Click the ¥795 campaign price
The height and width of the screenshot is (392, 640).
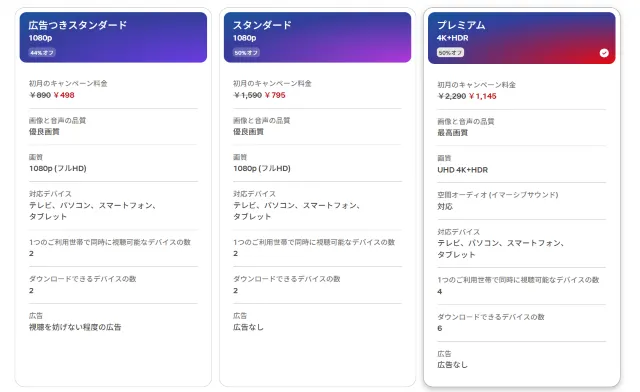pyautogui.click(x=275, y=95)
